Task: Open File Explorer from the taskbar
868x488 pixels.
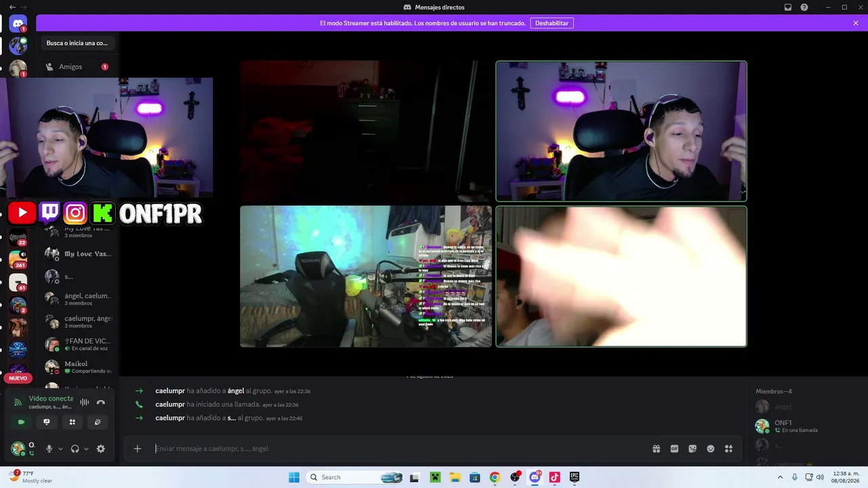Action: click(455, 477)
